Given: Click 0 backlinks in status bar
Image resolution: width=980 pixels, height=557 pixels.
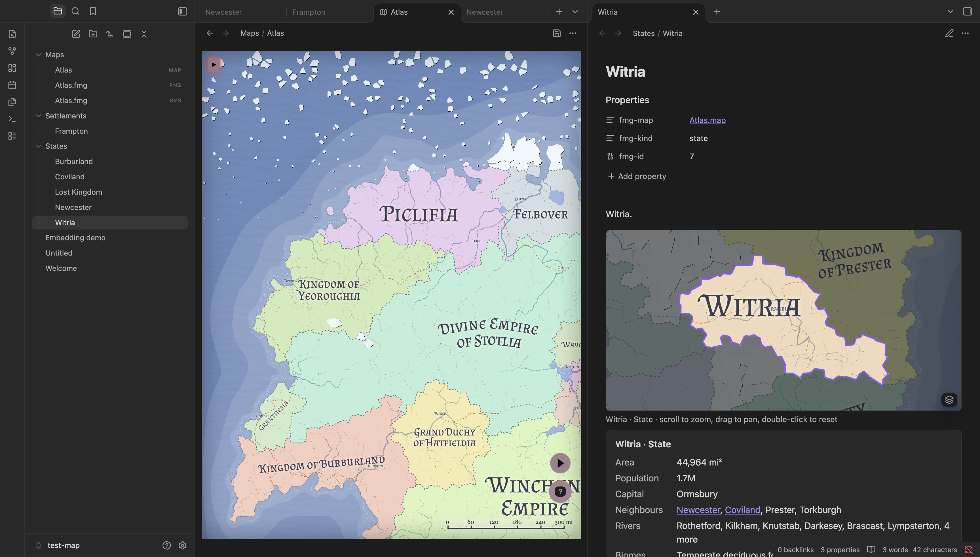Looking at the screenshot, I should (x=795, y=550).
